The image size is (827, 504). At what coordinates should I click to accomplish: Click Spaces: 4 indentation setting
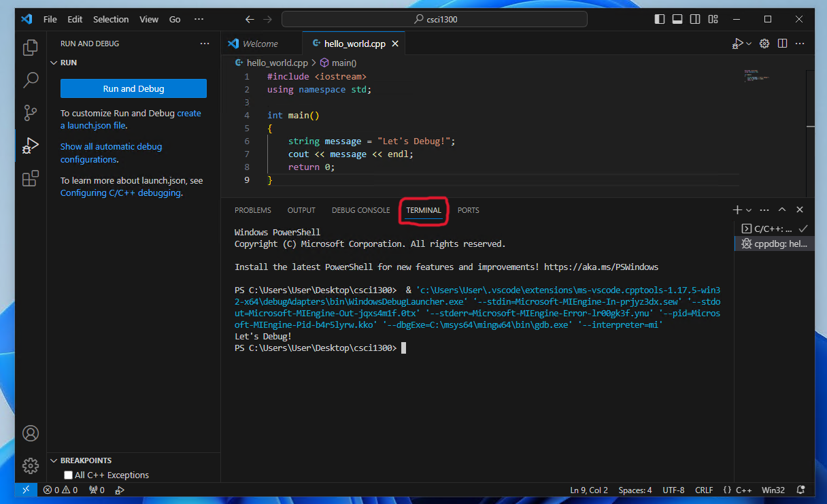635,490
